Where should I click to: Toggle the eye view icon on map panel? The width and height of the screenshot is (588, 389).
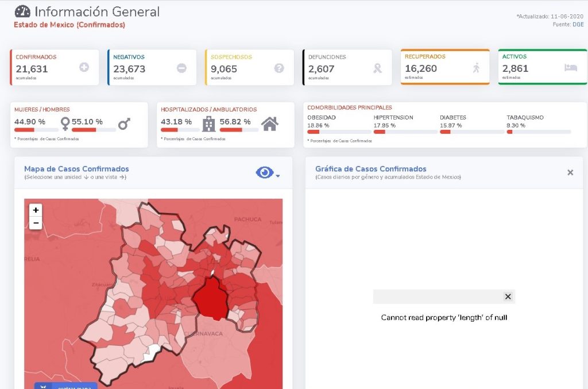tap(264, 172)
